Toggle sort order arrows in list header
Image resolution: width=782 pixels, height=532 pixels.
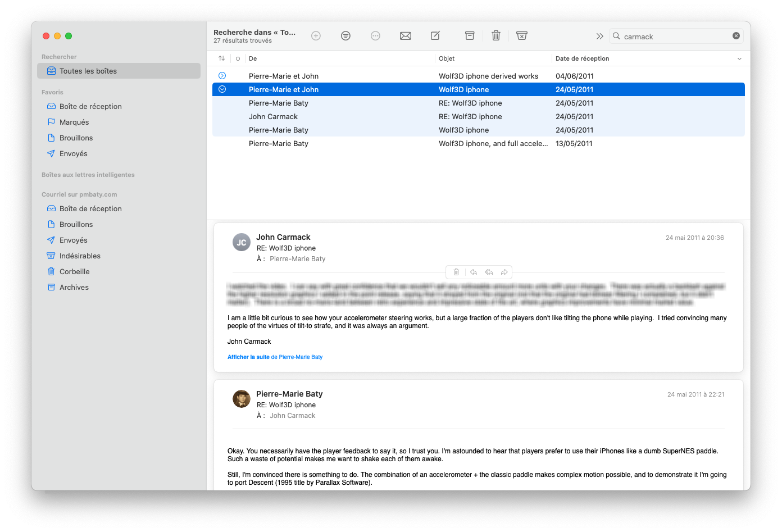coord(222,58)
